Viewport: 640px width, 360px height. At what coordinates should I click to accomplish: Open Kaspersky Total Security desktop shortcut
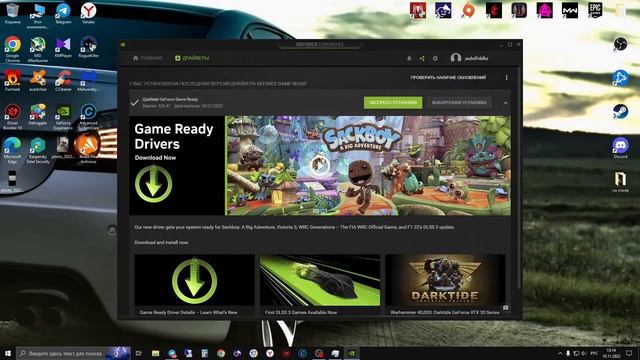tap(38, 150)
